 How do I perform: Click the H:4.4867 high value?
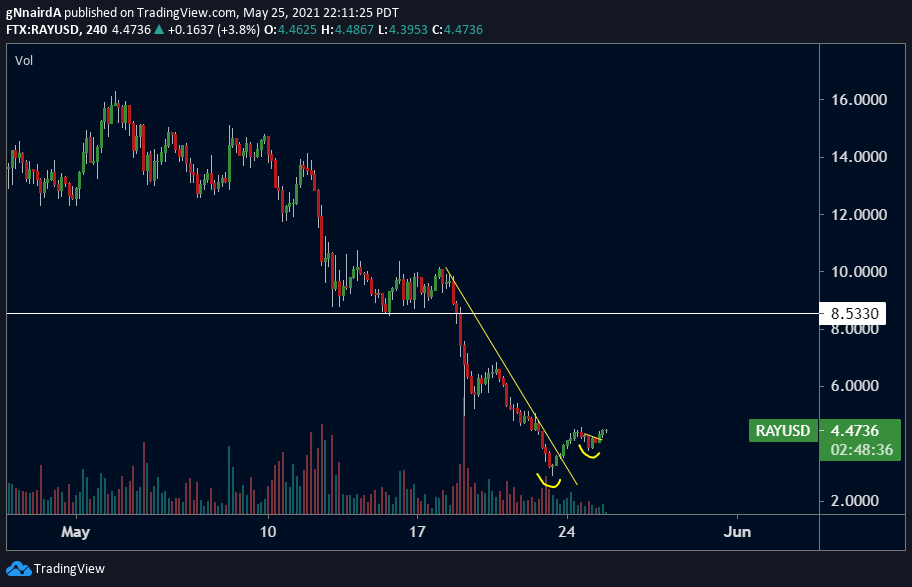pos(348,30)
